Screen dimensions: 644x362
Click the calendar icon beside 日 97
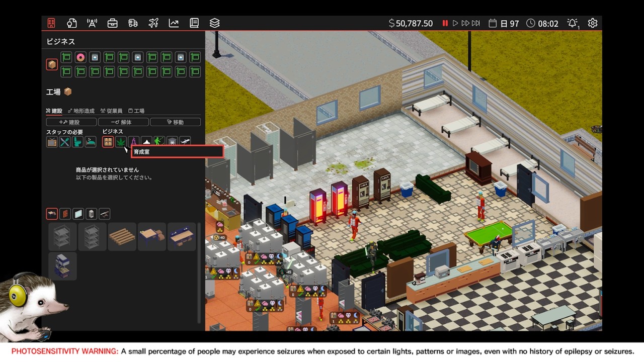[x=493, y=23]
